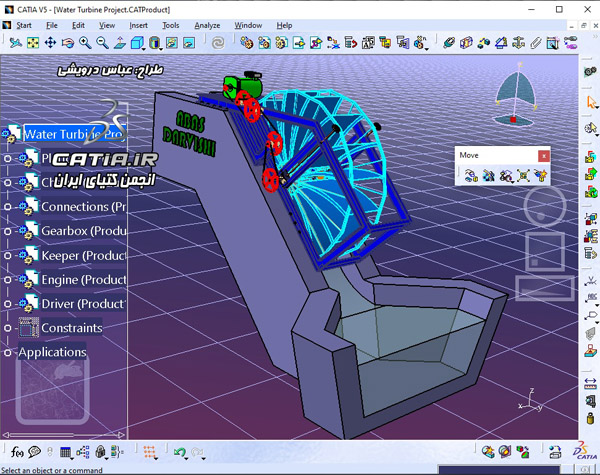
Task: Click the print capture icon at bottom right
Action: pos(555,452)
